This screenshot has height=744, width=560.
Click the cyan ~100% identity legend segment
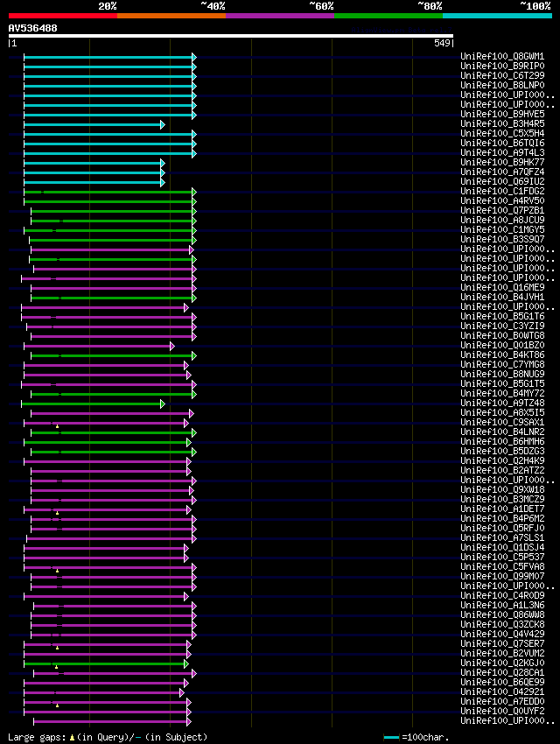coord(497,16)
